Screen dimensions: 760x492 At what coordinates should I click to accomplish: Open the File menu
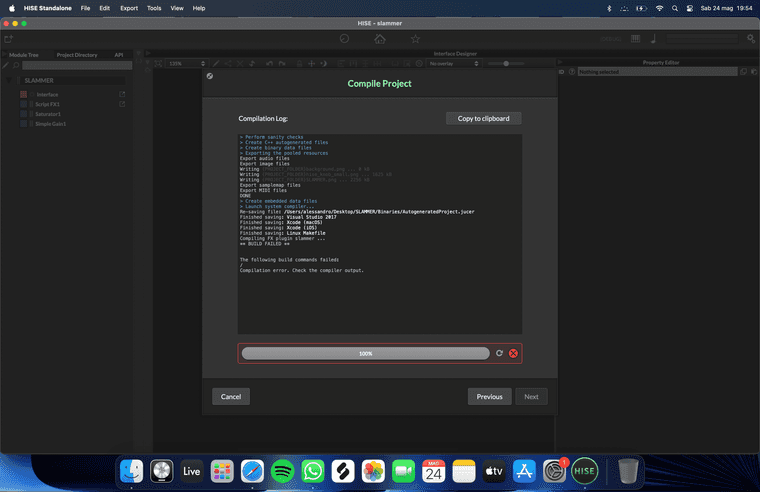[85, 8]
